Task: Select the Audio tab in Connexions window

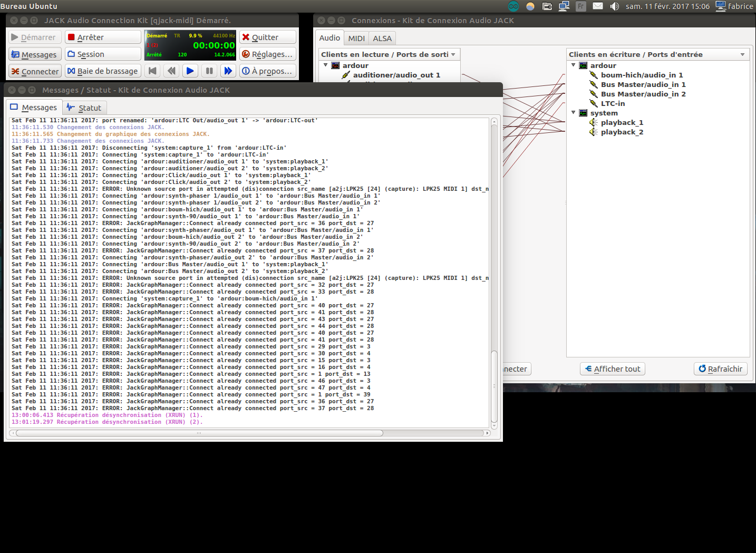Action: [329, 38]
